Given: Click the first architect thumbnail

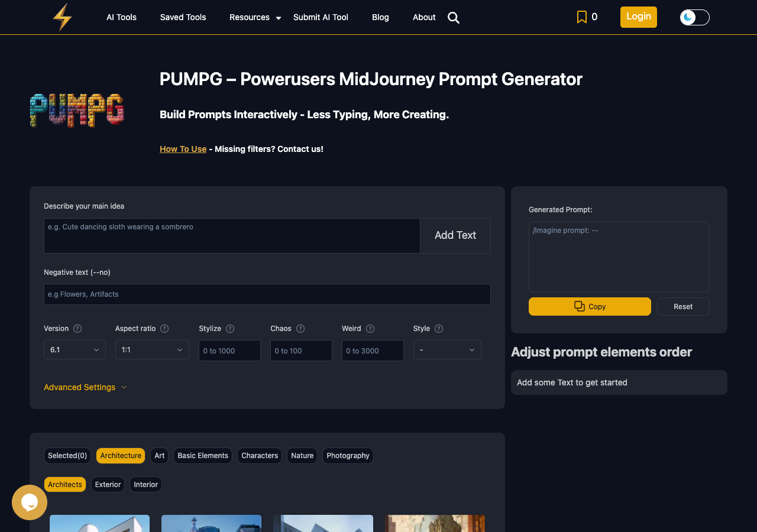Looking at the screenshot, I should coord(99,523).
